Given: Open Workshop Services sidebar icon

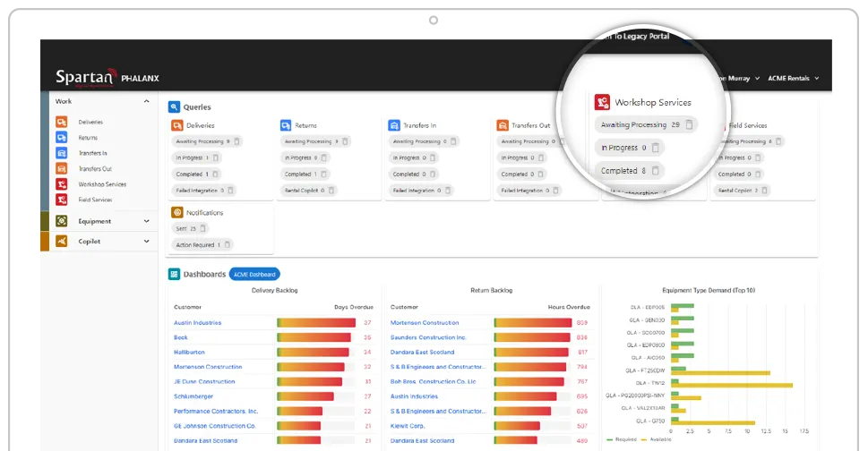Looking at the screenshot, I should [62, 184].
